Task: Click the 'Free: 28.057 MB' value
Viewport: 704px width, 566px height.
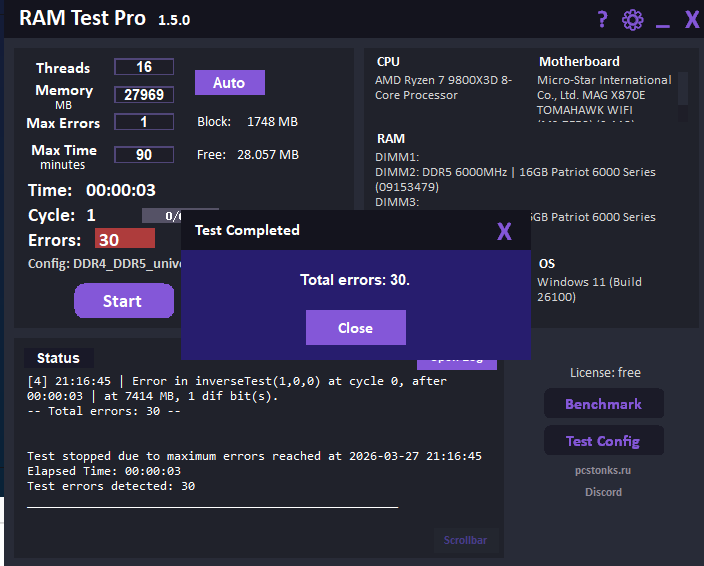Action: click(x=248, y=155)
